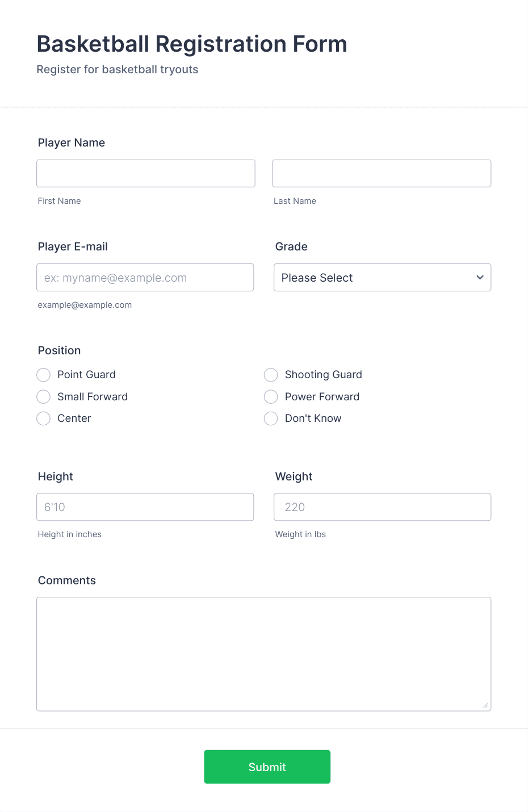Screen dimensions: 528x812
Task: Choose Small Forward as the position
Action: pyautogui.click(x=43, y=396)
